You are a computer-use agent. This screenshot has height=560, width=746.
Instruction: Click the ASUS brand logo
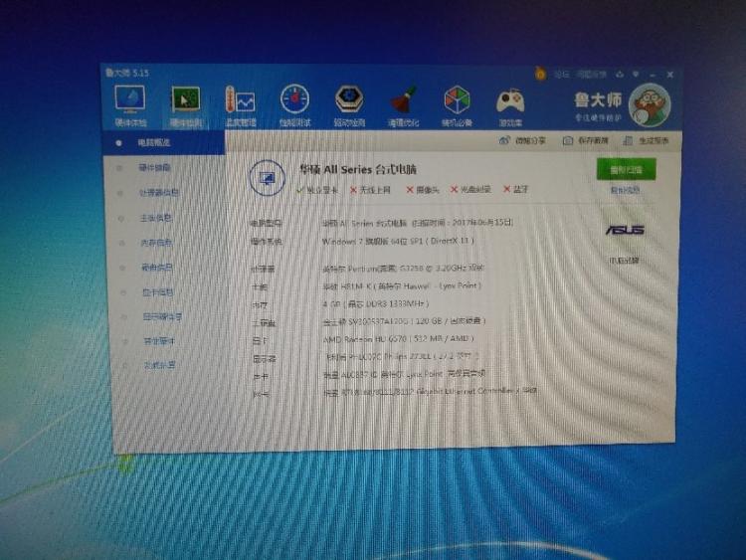(x=625, y=231)
